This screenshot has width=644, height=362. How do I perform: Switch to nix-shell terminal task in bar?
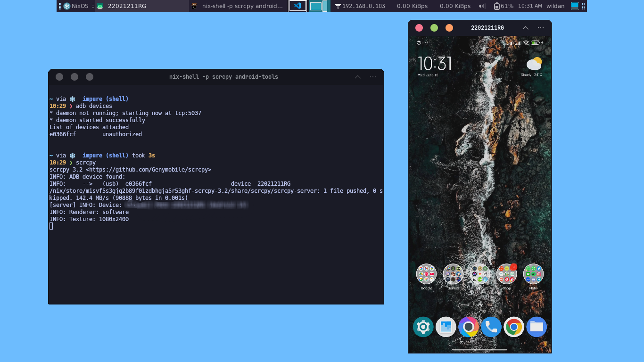click(x=238, y=6)
